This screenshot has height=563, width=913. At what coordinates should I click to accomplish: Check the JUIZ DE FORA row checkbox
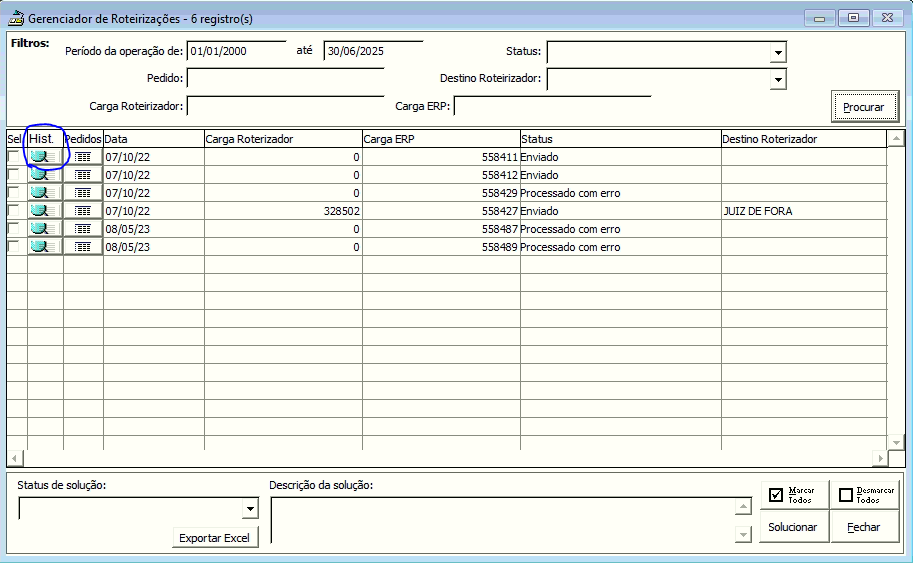(x=13, y=210)
